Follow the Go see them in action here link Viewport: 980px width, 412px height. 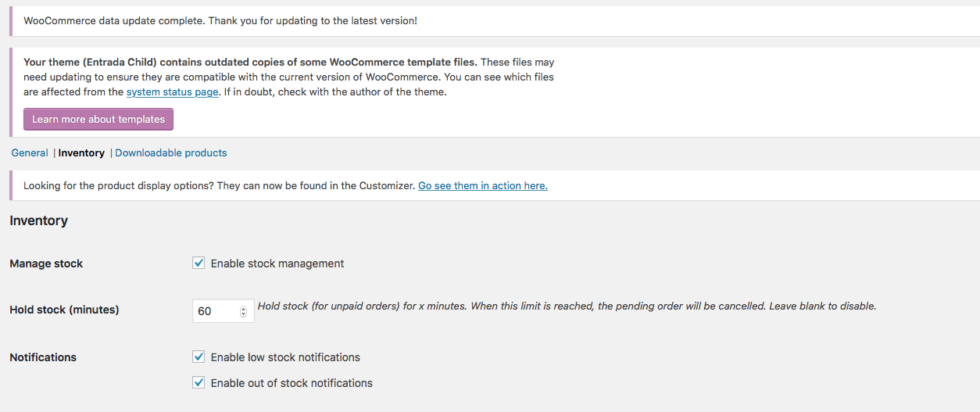[x=483, y=185]
